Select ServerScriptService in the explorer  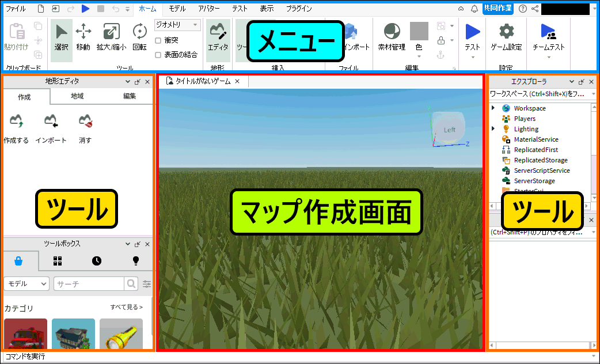[x=541, y=170]
